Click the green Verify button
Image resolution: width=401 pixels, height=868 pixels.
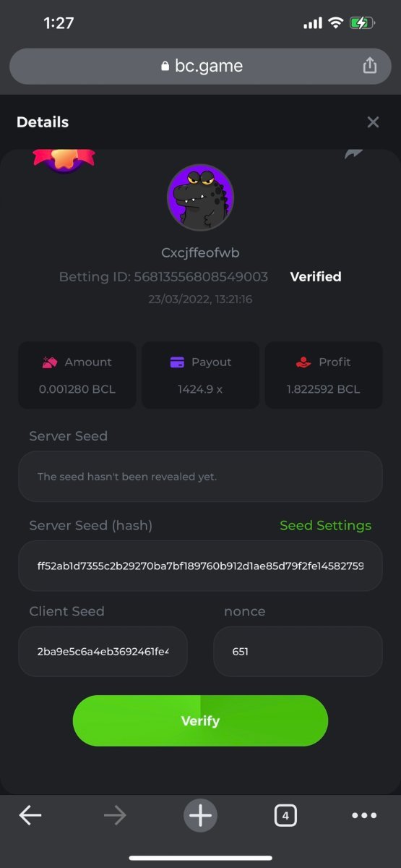(x=200, y=720)
